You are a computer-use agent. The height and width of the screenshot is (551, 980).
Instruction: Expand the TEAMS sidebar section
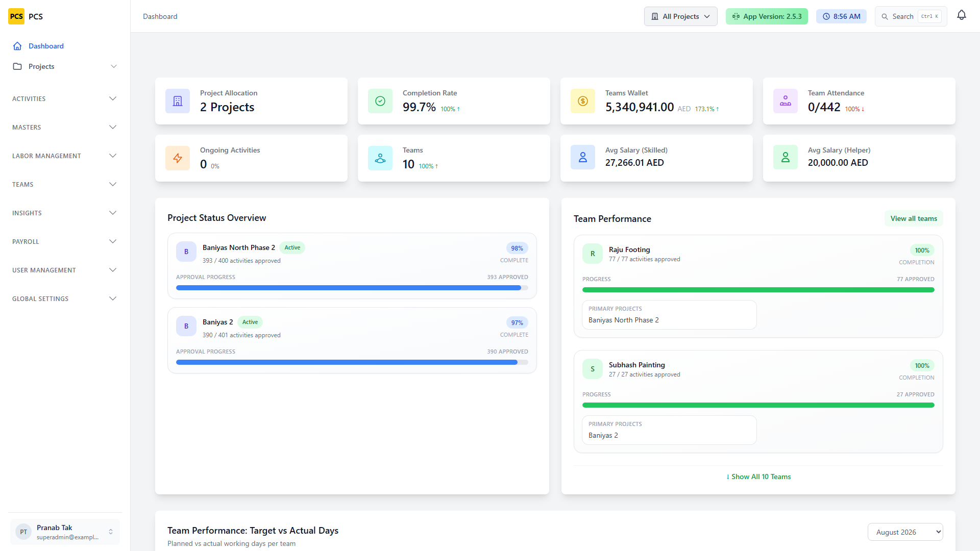tap(65, 184)
